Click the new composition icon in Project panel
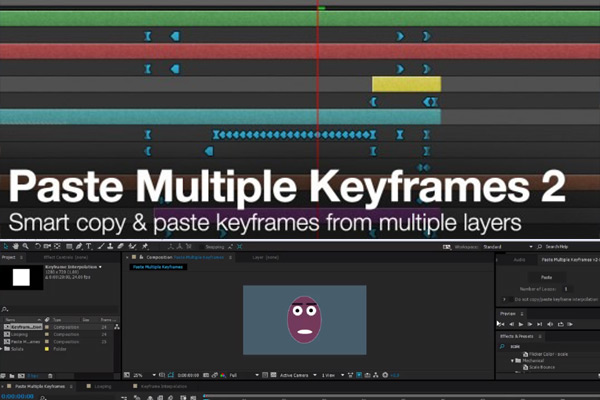Viewport: 600px width, 400px height. (21, 376)
